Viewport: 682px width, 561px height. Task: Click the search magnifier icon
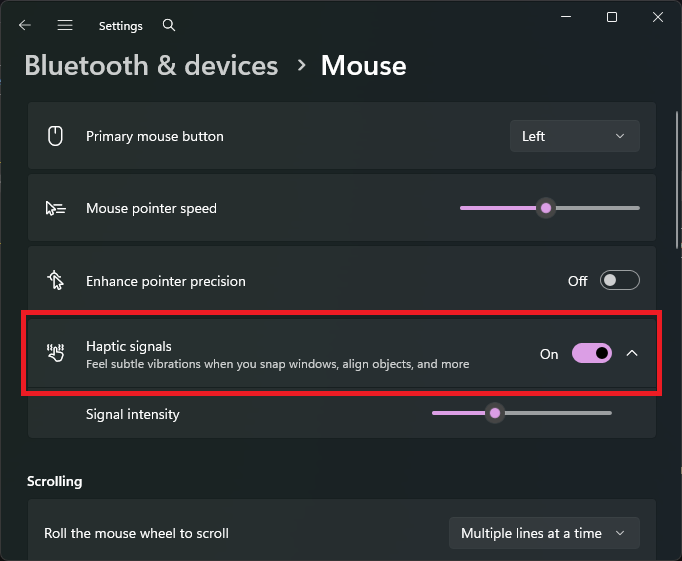169,25
